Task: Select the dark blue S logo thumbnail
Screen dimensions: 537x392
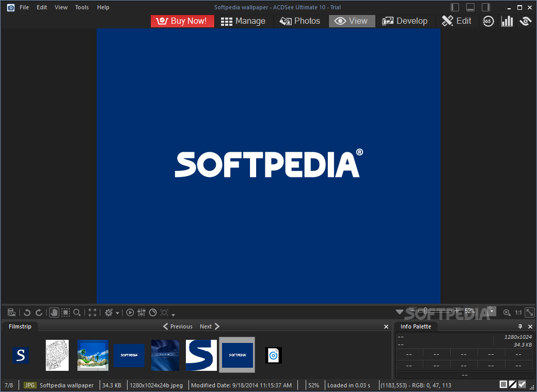Action: coord(21,355)
